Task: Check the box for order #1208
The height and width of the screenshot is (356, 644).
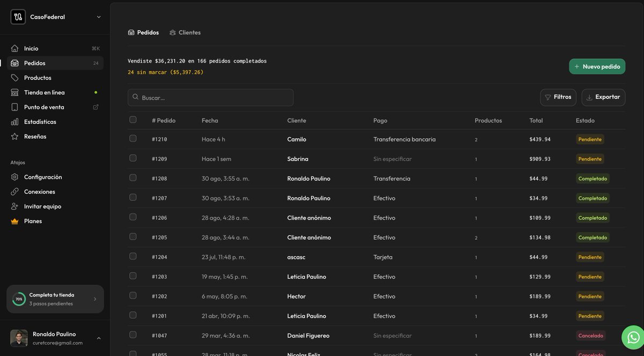Action: [133, 177]
